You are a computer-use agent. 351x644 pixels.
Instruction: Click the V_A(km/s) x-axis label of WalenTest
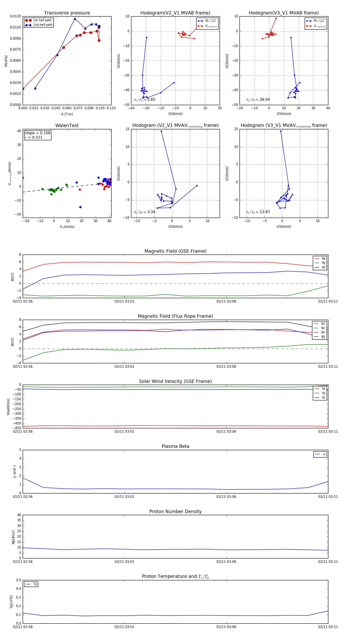[x=67, y=227]
